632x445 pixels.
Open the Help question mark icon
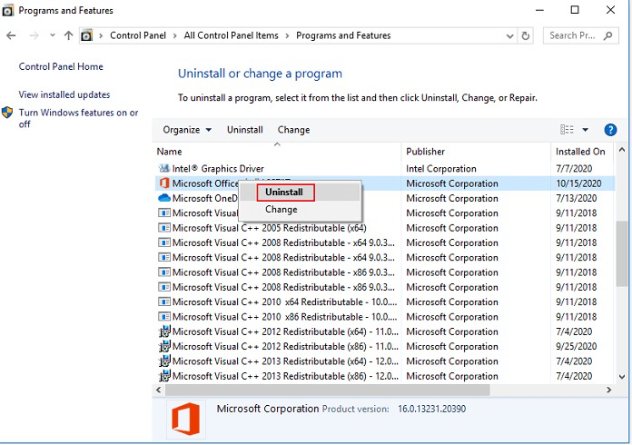tap(610, 130)
